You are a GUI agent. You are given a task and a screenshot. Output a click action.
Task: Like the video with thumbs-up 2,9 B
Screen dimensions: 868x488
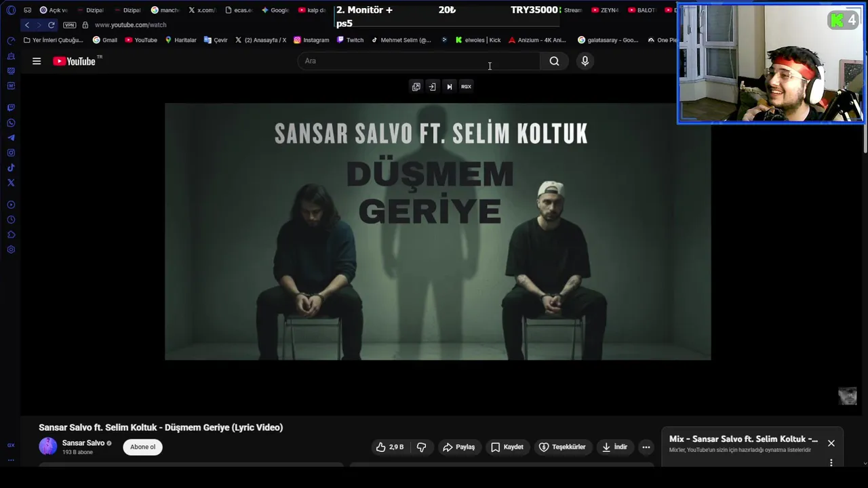390,447
